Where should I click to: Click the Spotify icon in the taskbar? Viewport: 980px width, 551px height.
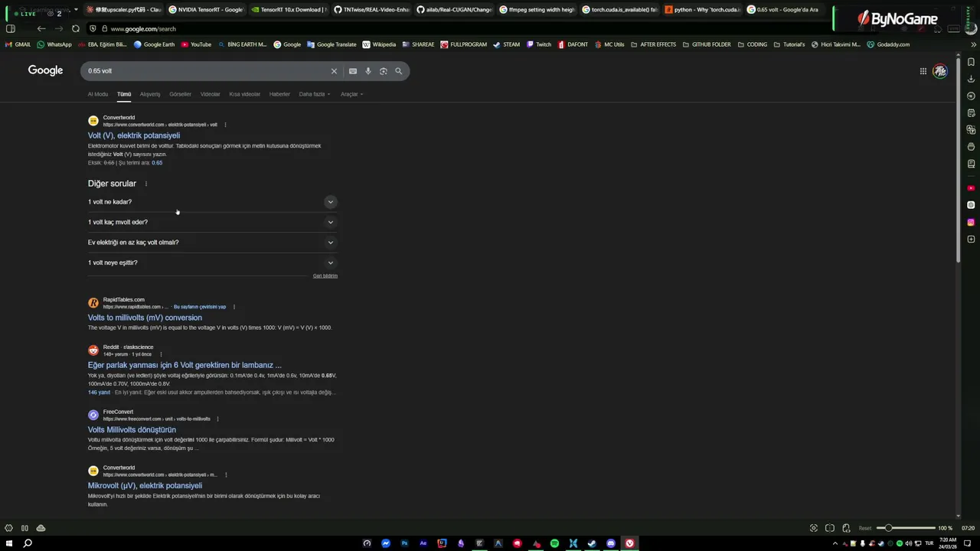(x=554, y=543)
